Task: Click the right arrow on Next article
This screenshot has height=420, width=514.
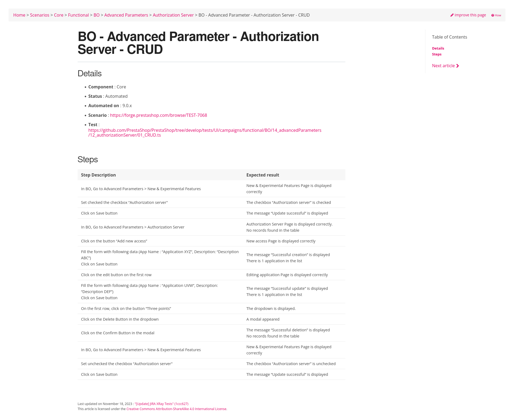Action: click(x=459, y=65)
